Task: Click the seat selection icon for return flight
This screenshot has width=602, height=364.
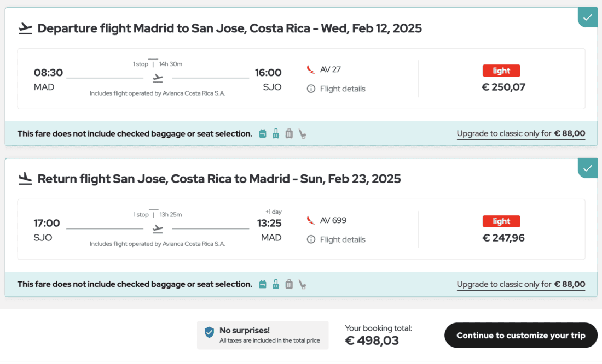Action: (302, 284)
